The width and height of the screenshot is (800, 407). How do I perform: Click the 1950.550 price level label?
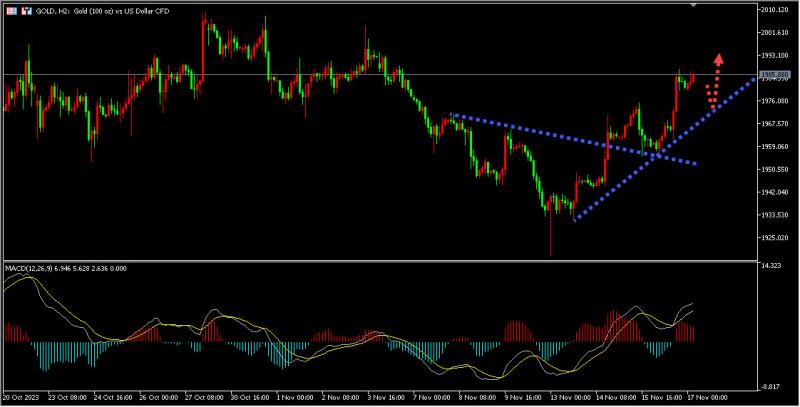[x=774, y=169]
